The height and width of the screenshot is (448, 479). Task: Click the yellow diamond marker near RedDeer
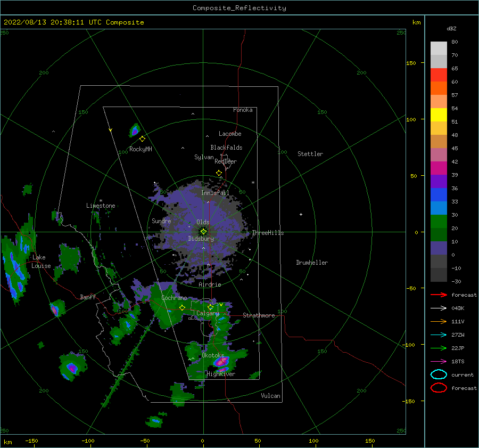click(x=219, y=173)
